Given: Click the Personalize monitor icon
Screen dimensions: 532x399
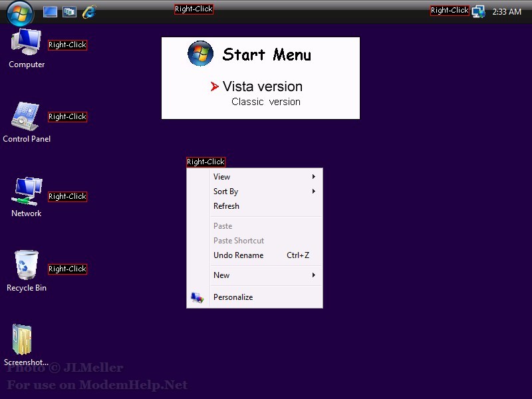Looking at the screenshot, I should 197,297.
